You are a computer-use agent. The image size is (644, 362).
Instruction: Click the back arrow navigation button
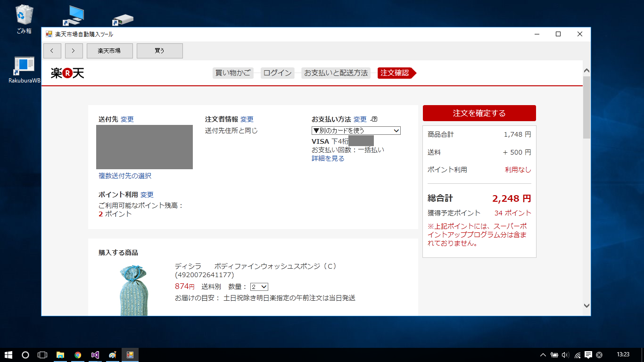(x=52, y=51)
